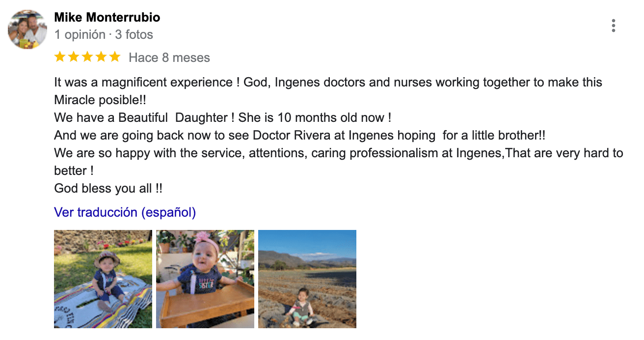Click the 'Hace 8 meses' timestamp
The height and width of the screenshot is (340, 644).
pos(169,58)
